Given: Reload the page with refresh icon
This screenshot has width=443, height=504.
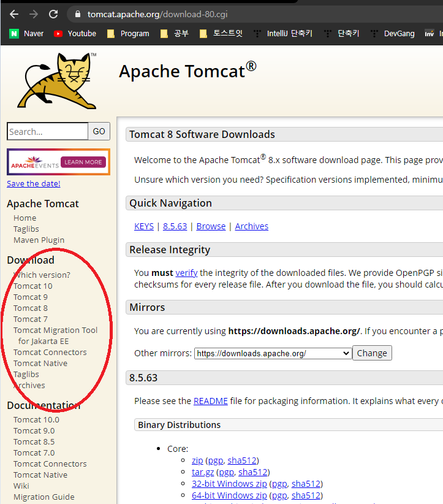Looking at the screenshot, I should (53, 14).
